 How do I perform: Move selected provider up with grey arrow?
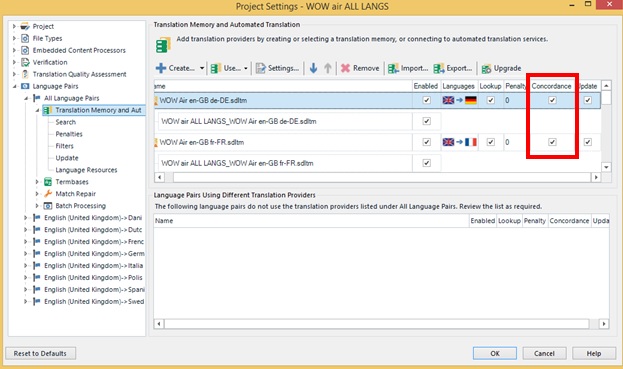(327, 68)
